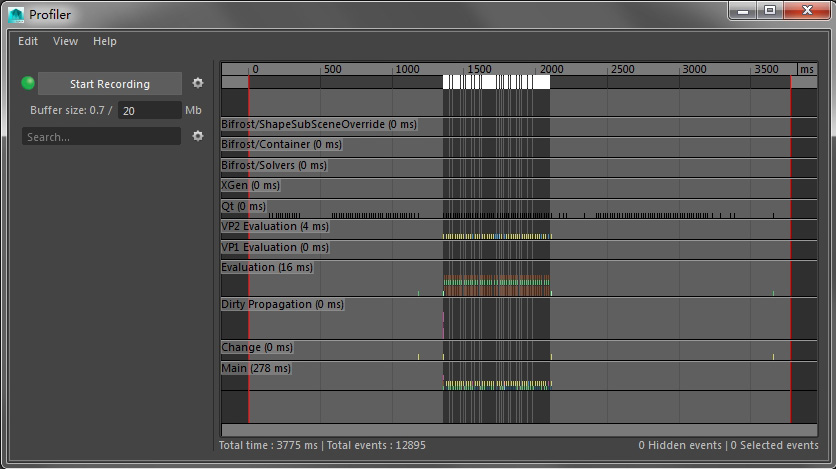Click the Dirty Propagation category label
Image resolution: width=836 pixels, height=469 pixels.
pos(282,304)
